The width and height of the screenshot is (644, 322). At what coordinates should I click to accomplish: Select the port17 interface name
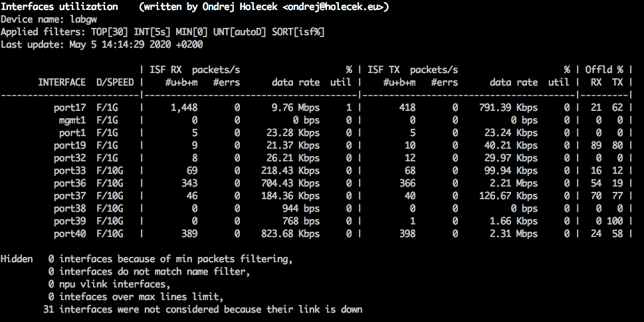point(70,108)
